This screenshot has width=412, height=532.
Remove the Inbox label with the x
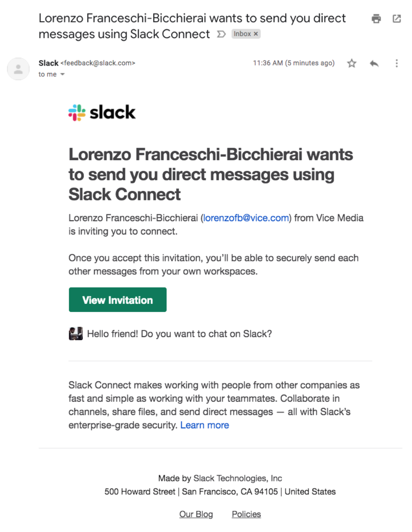tap(256, 34)
